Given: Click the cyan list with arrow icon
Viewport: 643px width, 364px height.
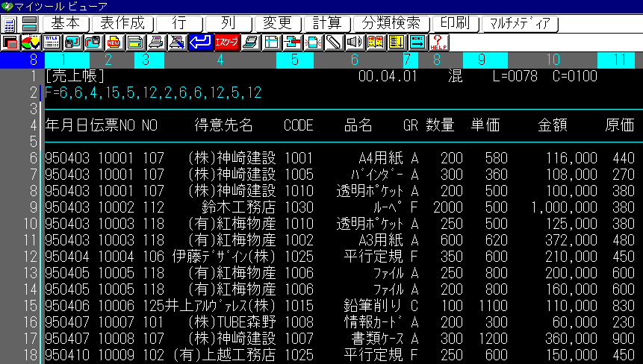Looking at the screenshot, I should click(x=418, y=43).
